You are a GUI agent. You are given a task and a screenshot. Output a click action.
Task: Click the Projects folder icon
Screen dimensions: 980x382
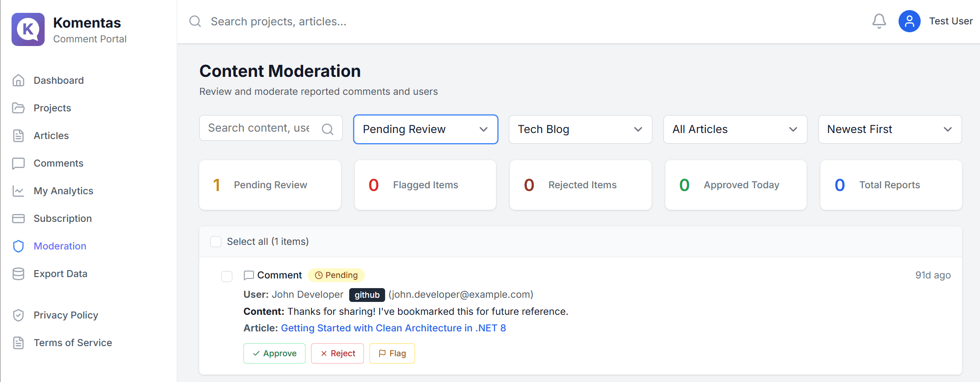click(x=18, y=108)
